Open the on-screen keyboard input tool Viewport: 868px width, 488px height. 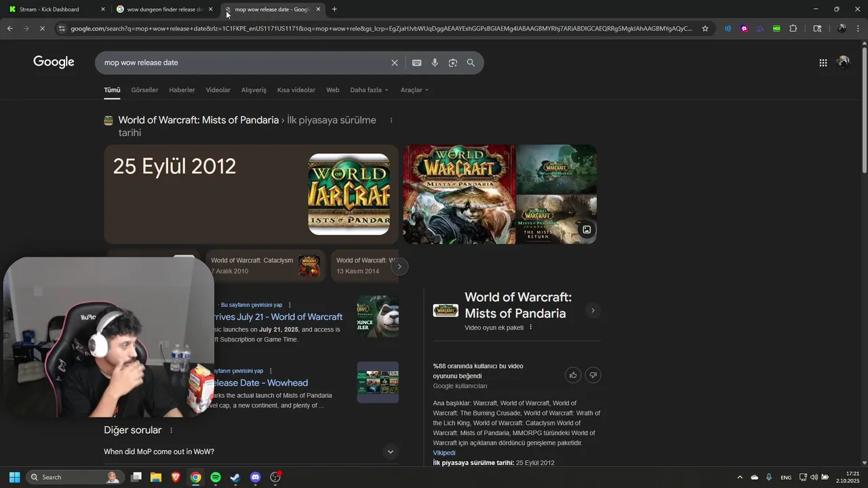[417, 62]
